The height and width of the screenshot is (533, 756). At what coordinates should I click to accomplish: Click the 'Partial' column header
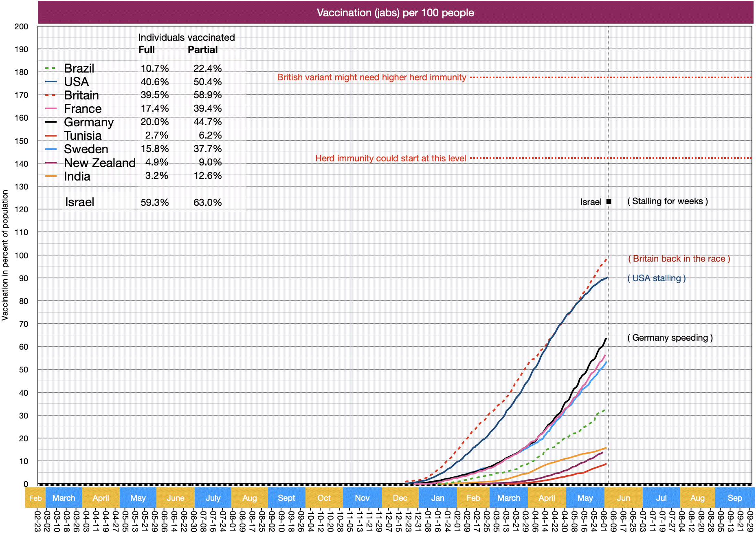(x=202, y=50)
